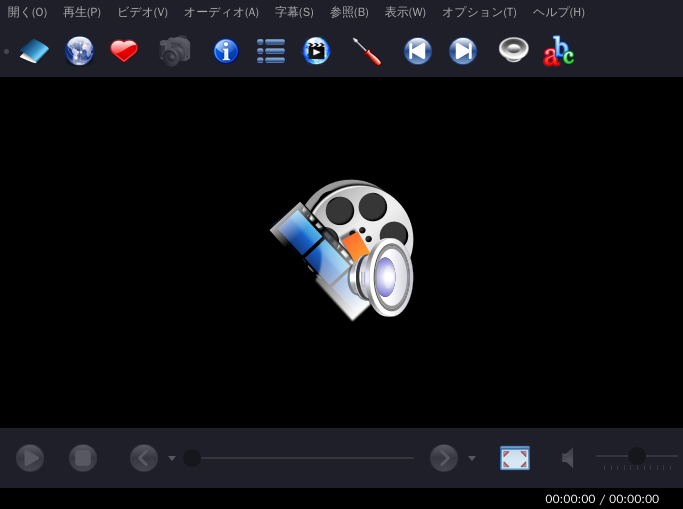The height and width of the screenshot is (509, 683).
Task: Open favorites with the red heart icon
Action: coord(124,51)
